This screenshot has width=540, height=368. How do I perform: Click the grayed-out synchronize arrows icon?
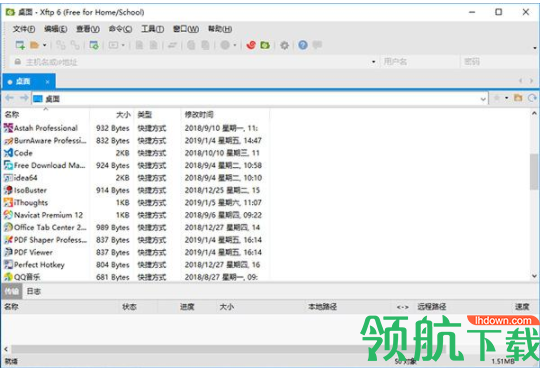[172, 45]
